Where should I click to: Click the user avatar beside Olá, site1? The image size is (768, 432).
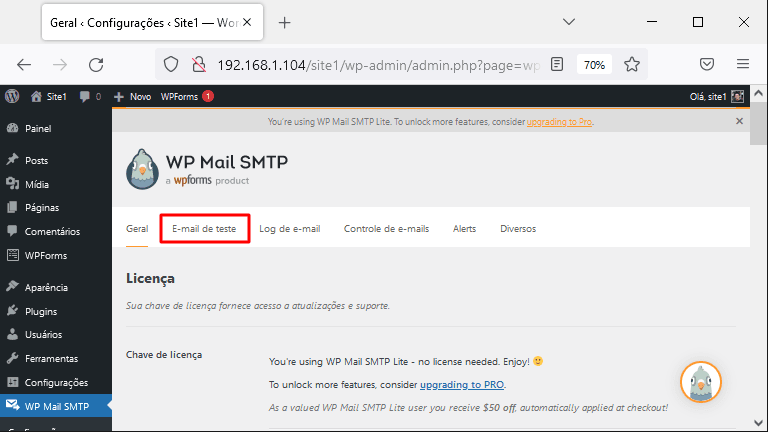737,96
